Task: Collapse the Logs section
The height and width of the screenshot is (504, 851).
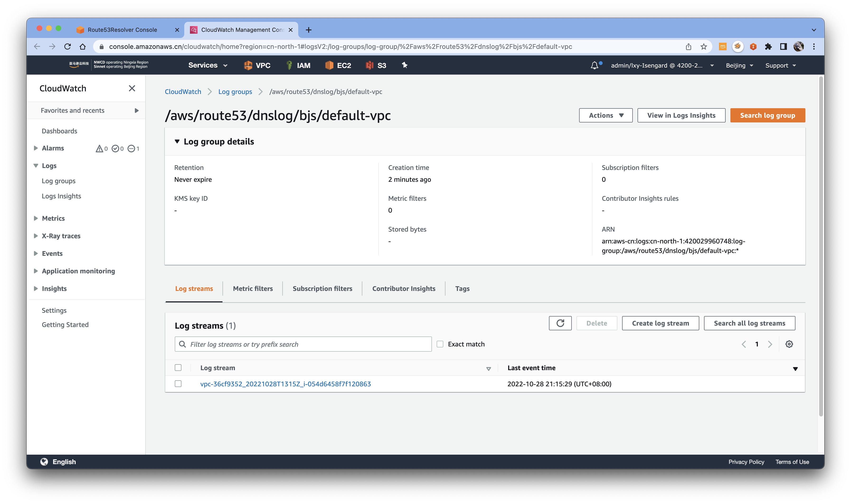Action: point(36,166)
